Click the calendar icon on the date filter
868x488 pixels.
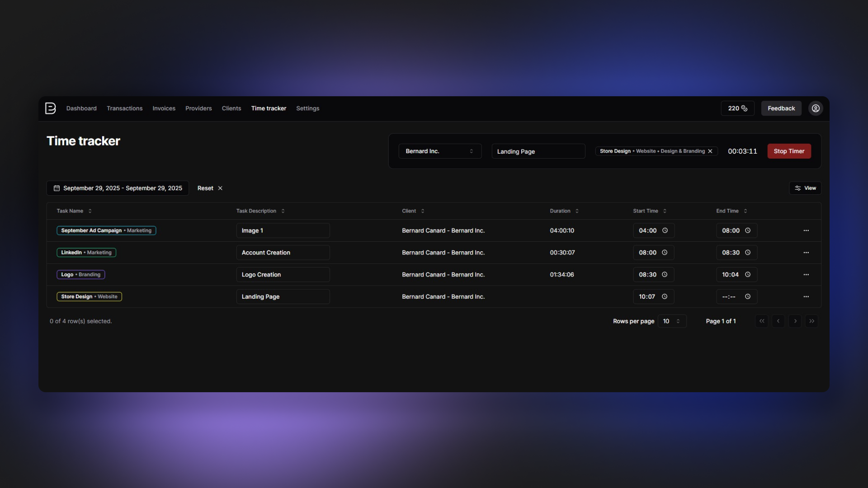[56, 188]
